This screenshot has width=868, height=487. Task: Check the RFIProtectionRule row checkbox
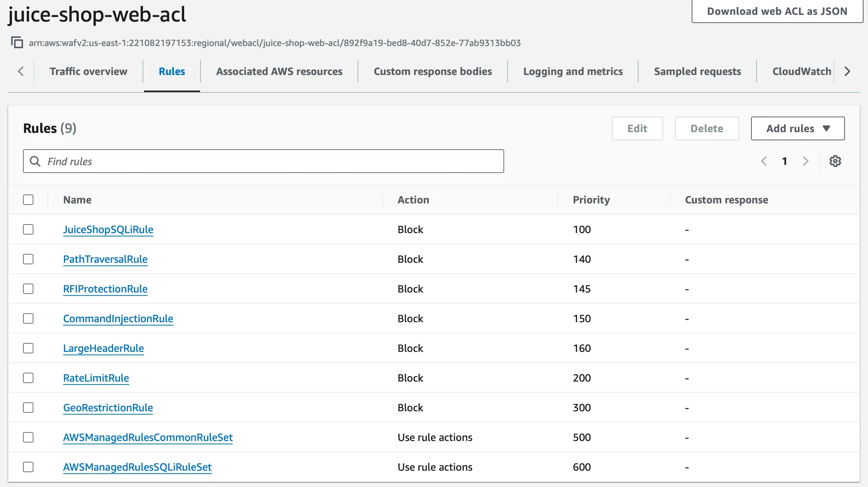pos(28,289)
